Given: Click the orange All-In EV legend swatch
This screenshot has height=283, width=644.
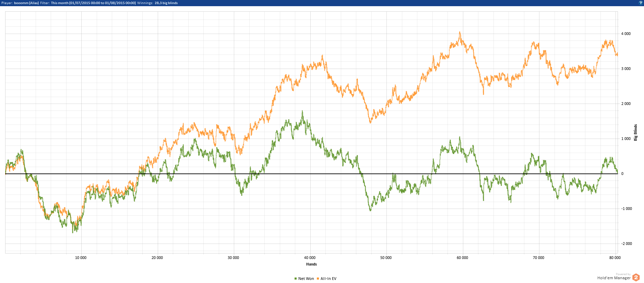Looking at the screenshot, I should click(x=318, y=279).
